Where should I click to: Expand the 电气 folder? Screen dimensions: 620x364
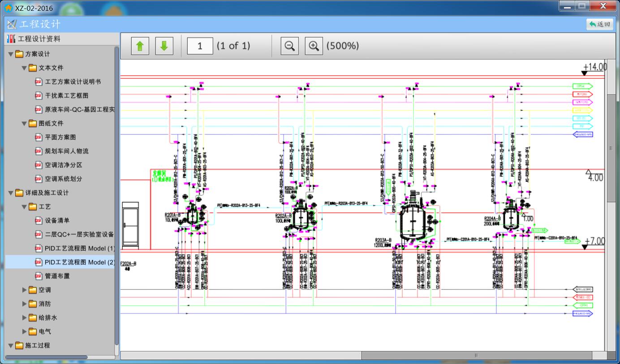click(25, 332)
